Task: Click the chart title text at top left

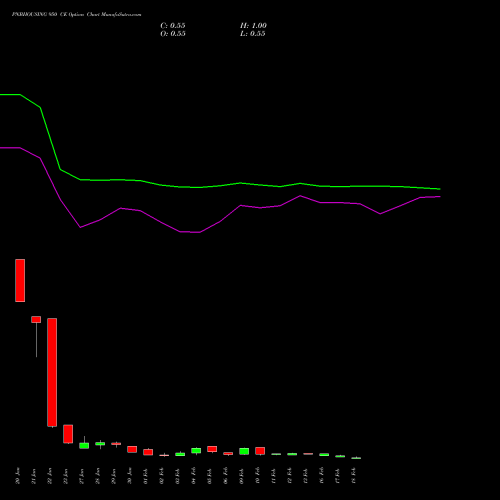Action: click(76, 15)
